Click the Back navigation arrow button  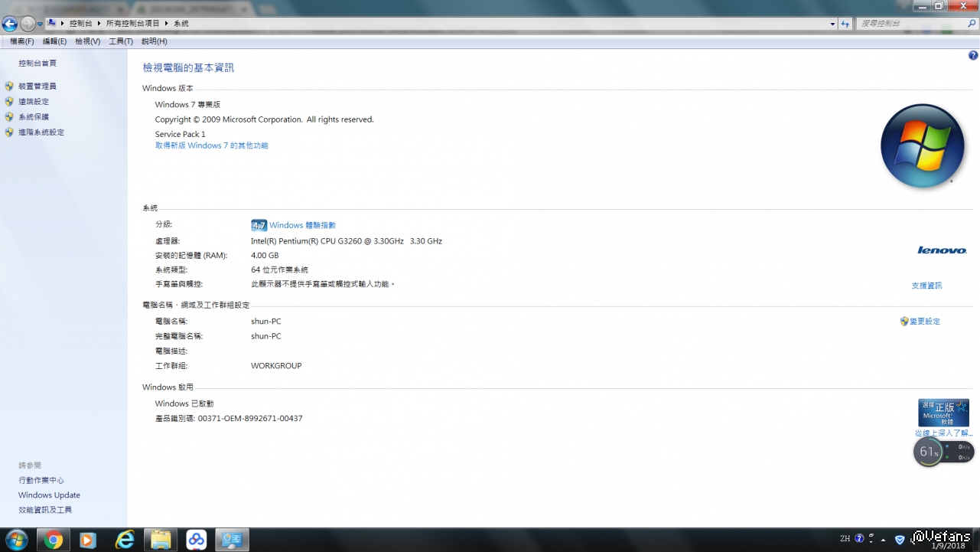tap(10, 24)
